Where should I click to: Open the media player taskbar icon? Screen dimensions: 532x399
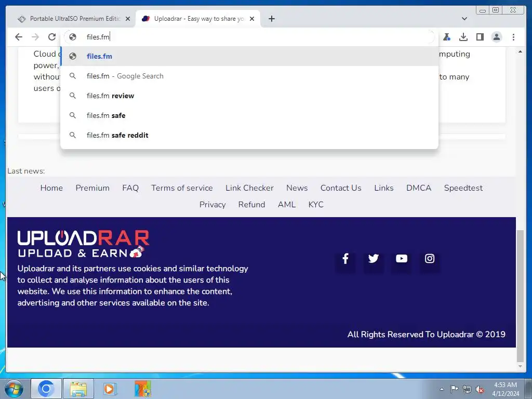(110, 389)
